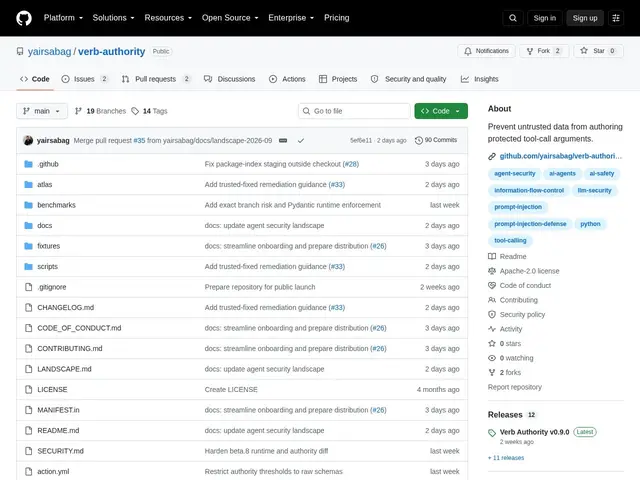Open the green Code dropdown button
Image resolution: width=640 pixels, height=480 pixels.
tap(441, 111)
